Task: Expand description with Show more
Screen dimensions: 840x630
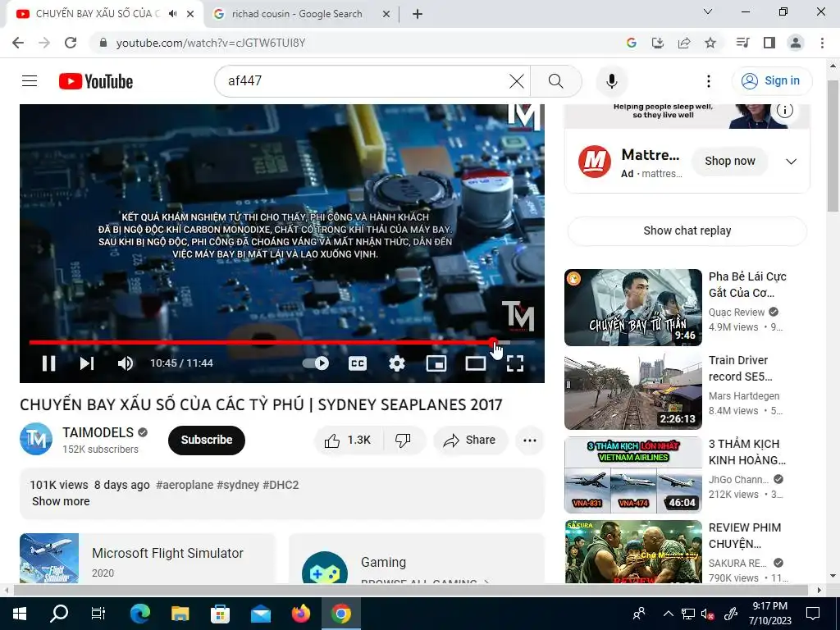Action: click(x=61, y=501)
